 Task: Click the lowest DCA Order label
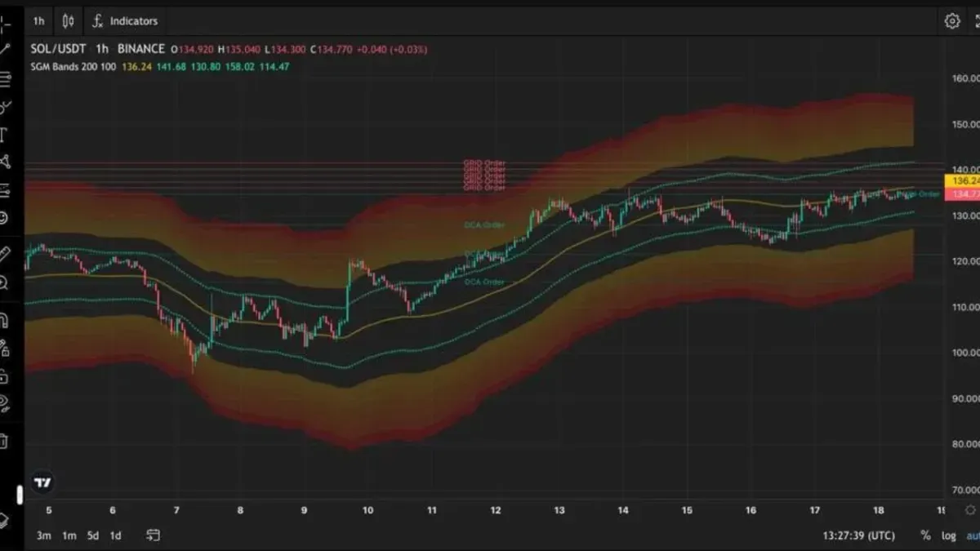484,282
